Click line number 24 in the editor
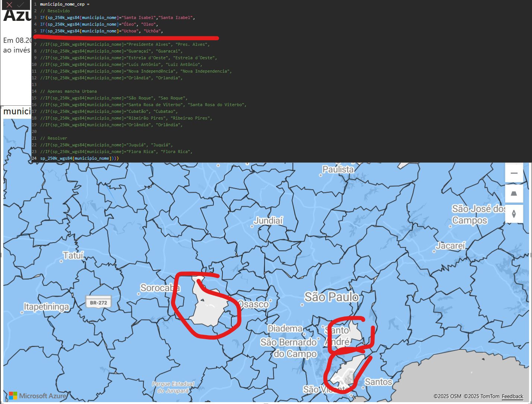Image resolution: width=532 pixels, height=404 pixels. 34,158
